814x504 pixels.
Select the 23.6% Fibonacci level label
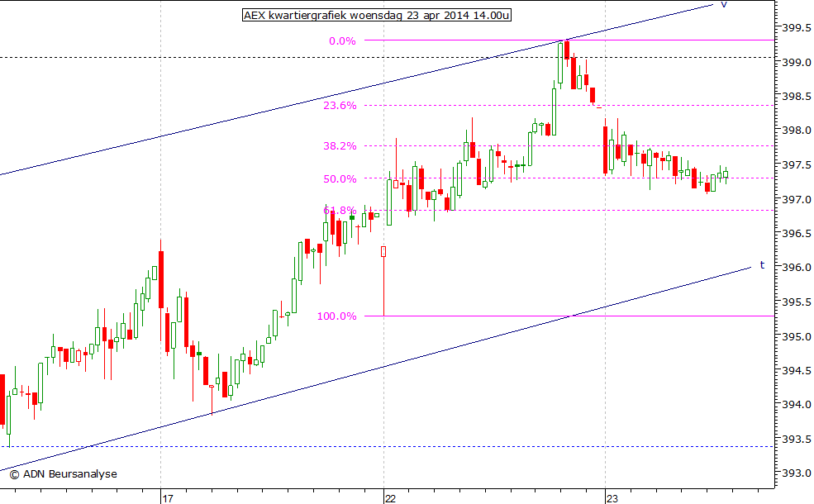(340, 106)
